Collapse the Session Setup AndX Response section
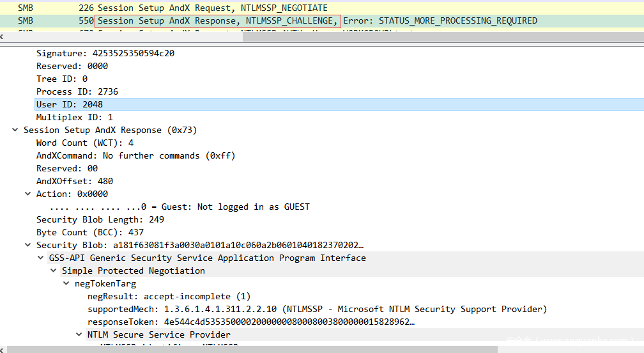 pos(15,130)
